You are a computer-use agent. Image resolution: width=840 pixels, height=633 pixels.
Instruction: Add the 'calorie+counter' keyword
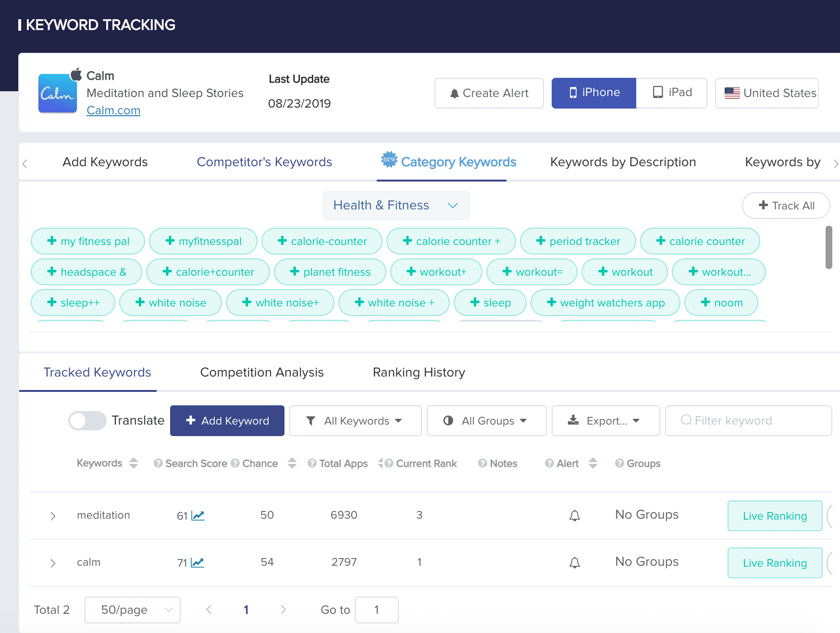[x=208, y=272]
